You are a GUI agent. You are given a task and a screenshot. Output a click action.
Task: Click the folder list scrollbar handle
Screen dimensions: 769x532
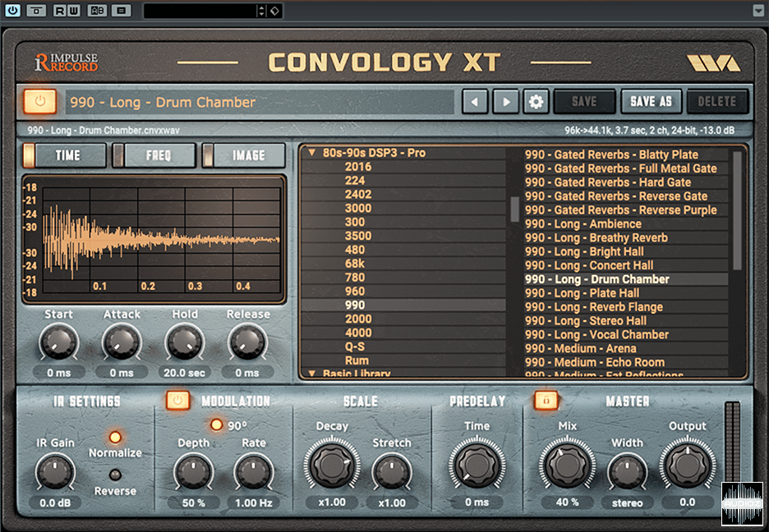click(x=514, y=209)
